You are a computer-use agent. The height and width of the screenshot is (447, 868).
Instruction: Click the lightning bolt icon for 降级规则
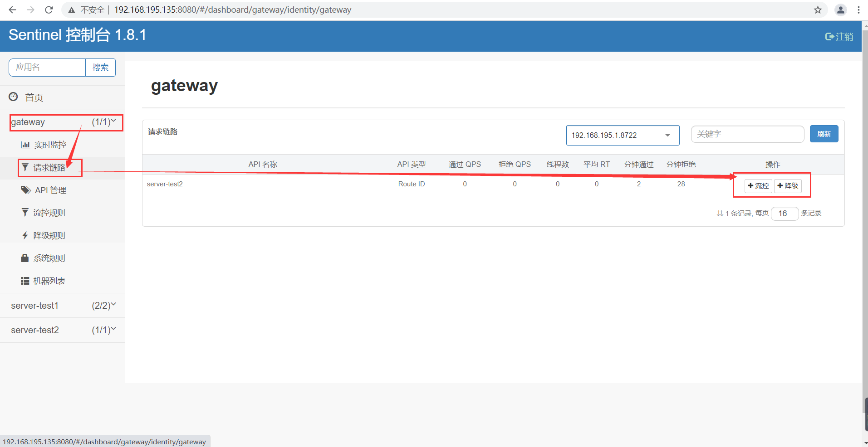tap(25, 235)
